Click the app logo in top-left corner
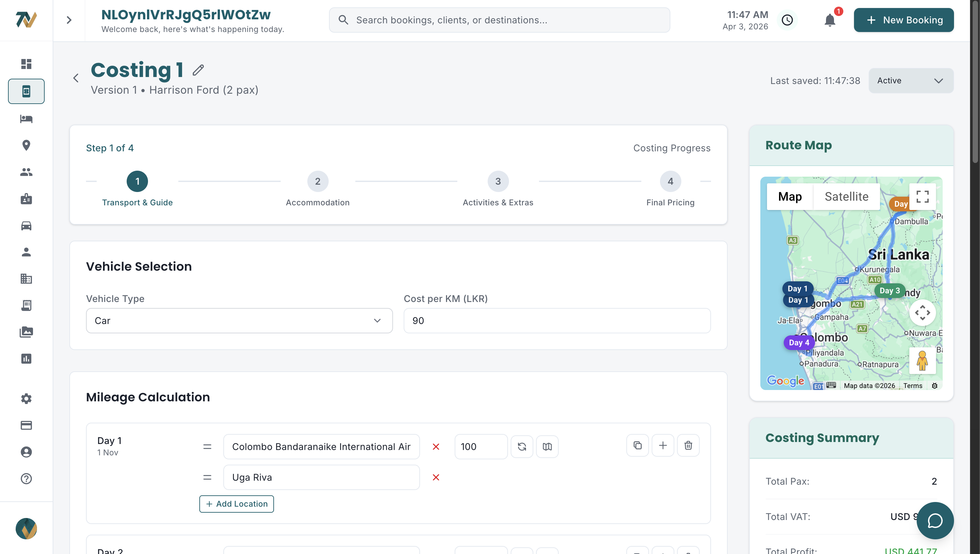 tap(26, 20)
